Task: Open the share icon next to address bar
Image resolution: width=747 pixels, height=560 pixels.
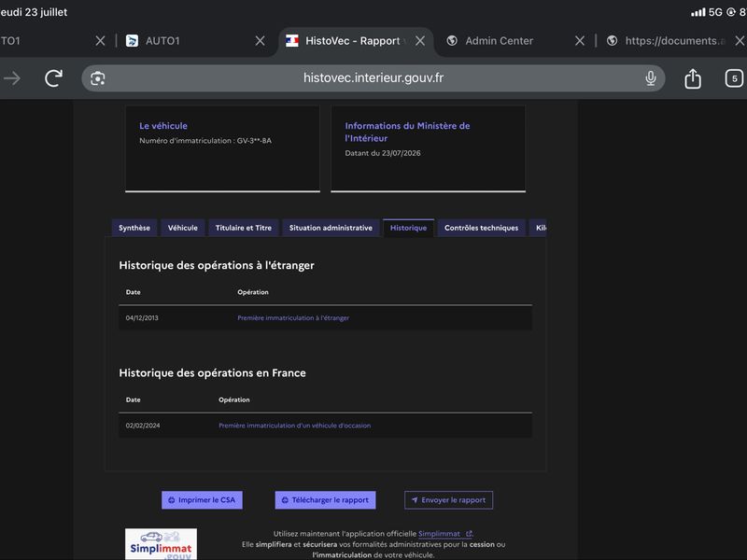Action: (x=693, y=78)
